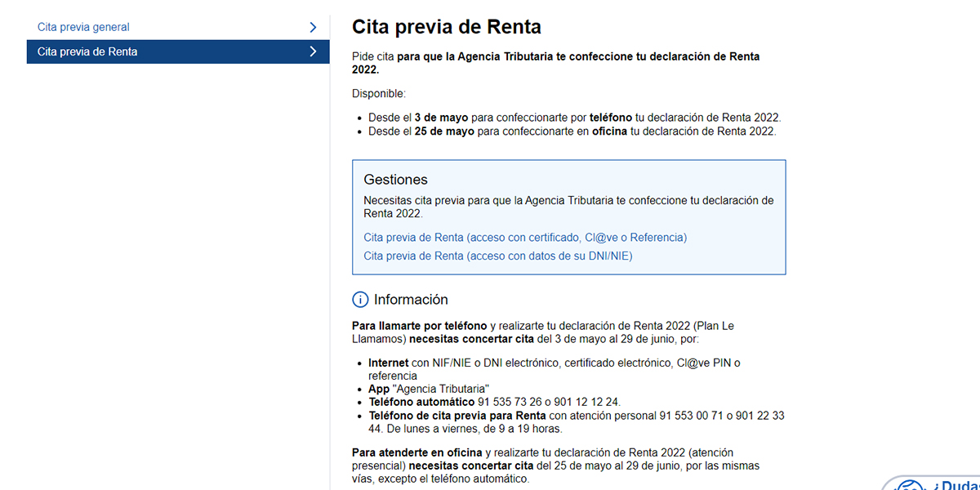Click the Cita previa de Renta page title
The image size is (980, 490).
coord(446,26)
